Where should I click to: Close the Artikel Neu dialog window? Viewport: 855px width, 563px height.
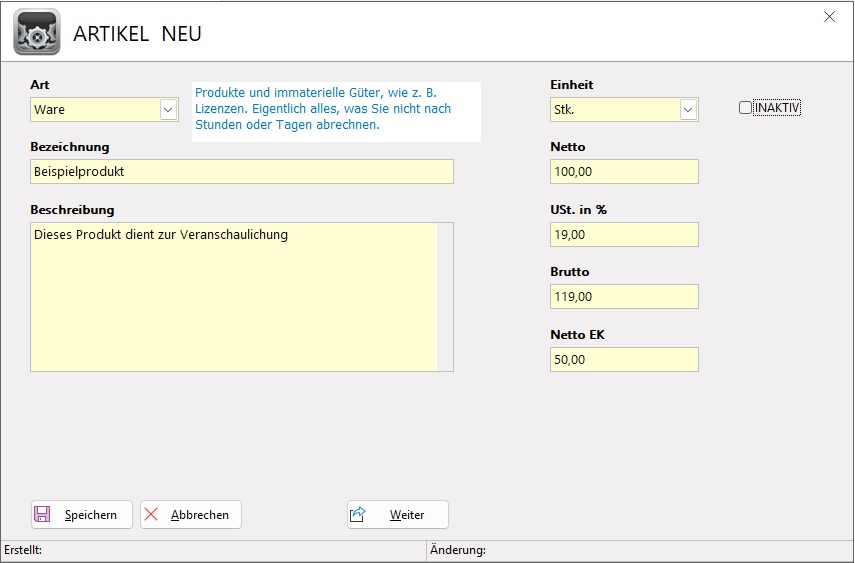coord(829,16)
